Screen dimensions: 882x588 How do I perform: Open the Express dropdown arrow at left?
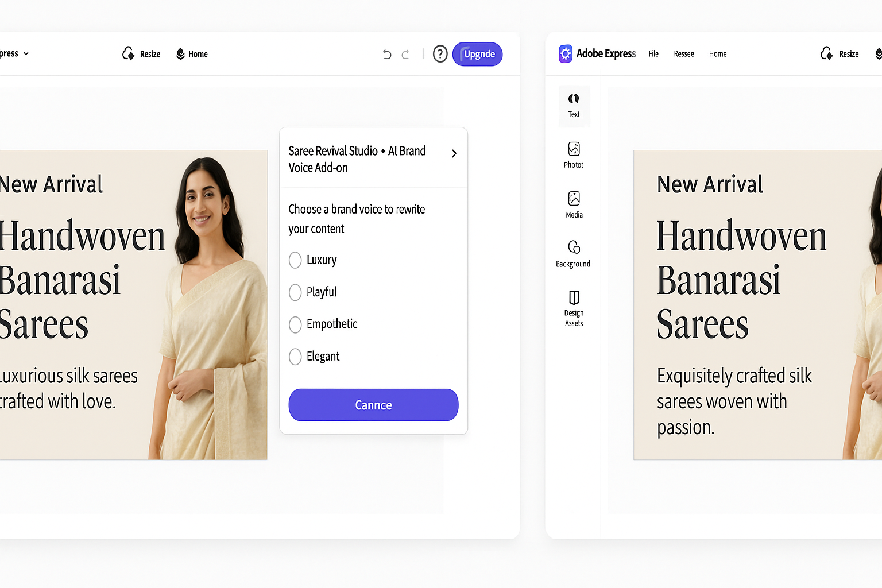point(26,53)
